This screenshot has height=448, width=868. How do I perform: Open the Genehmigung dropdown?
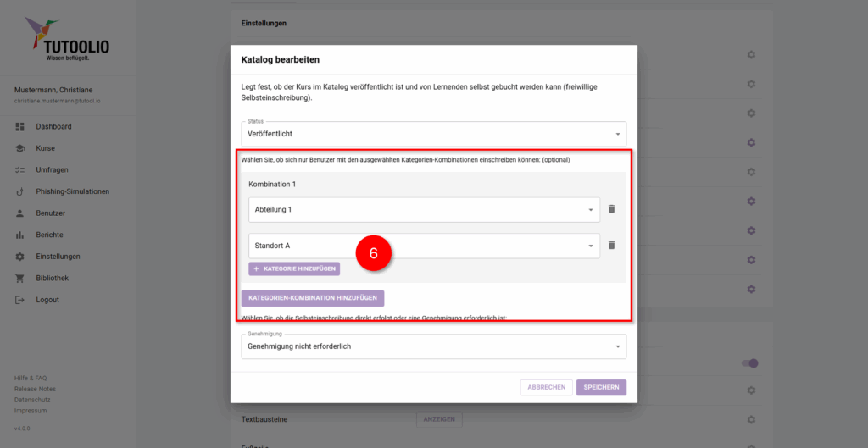click(433, 346)
